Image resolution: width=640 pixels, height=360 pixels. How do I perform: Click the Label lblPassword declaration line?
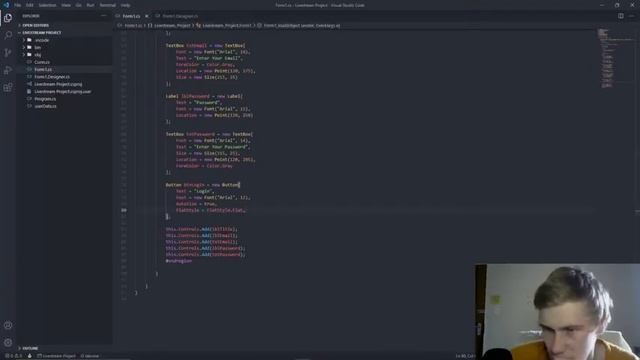[204, 96]
